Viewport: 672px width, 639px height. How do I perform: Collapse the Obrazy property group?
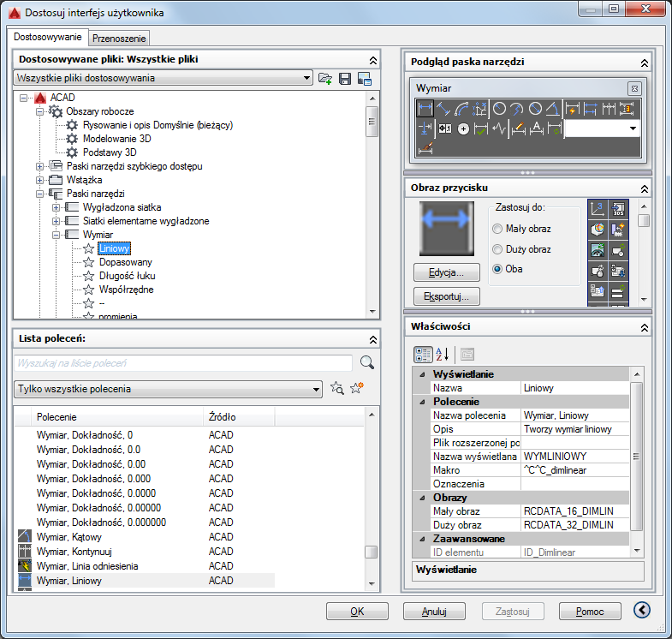coord(423,498)
